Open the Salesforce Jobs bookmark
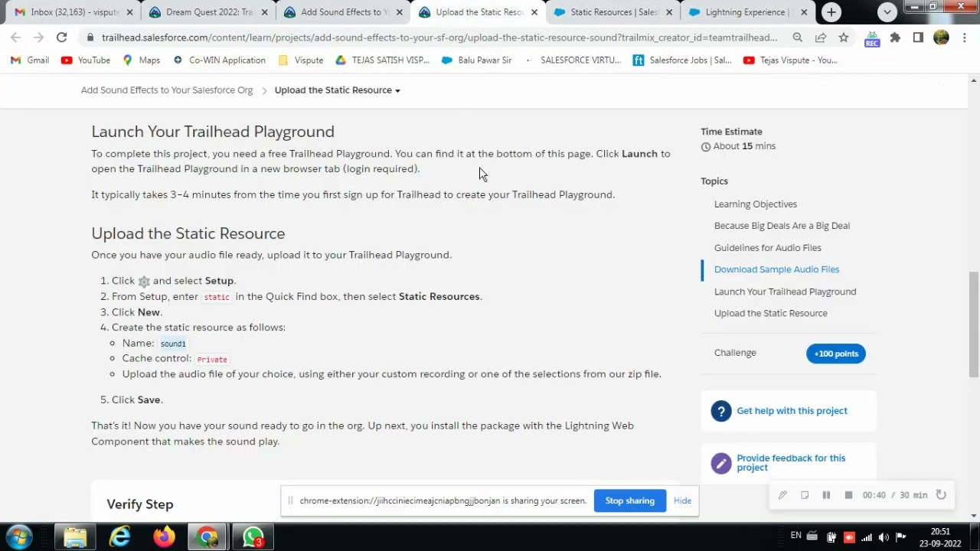The image size is (980, 551). pos(681,60)
